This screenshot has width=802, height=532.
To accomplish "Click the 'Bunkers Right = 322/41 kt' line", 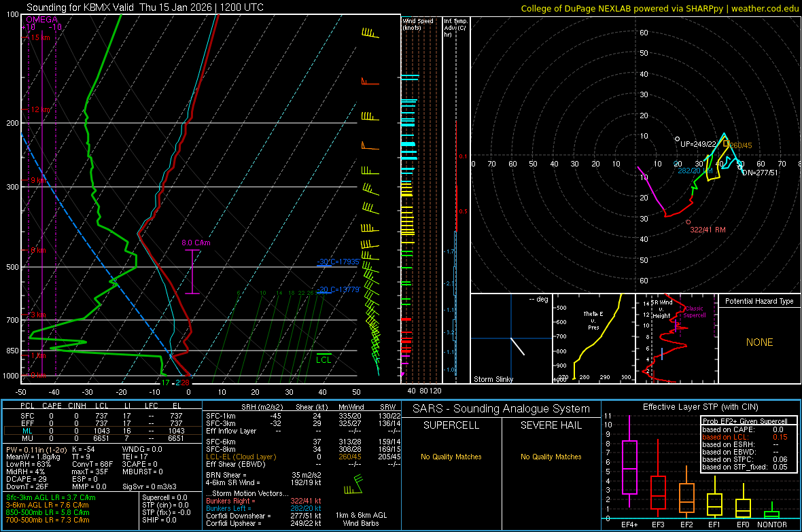I will click(264, 501).
